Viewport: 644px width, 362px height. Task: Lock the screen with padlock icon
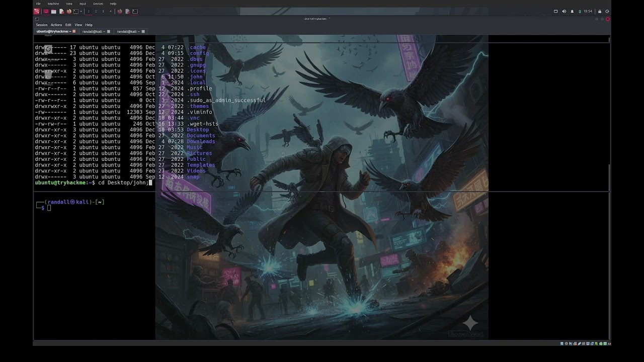point(600,11)
